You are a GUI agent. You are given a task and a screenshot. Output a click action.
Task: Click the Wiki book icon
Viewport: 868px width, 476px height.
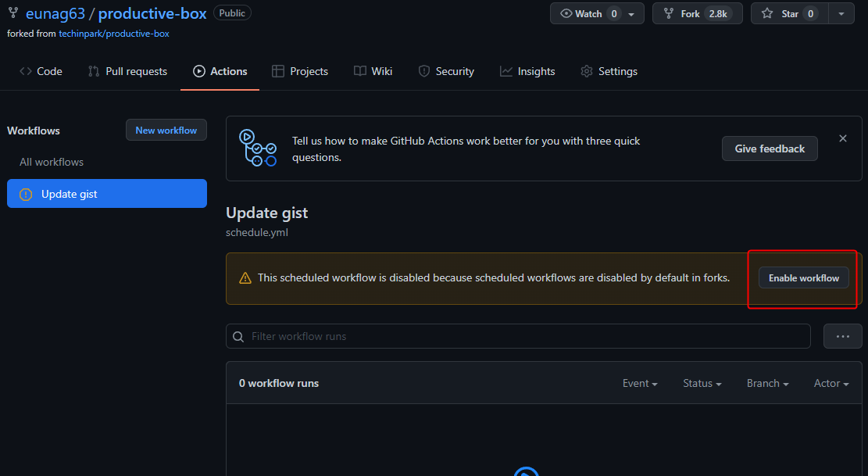360,71
